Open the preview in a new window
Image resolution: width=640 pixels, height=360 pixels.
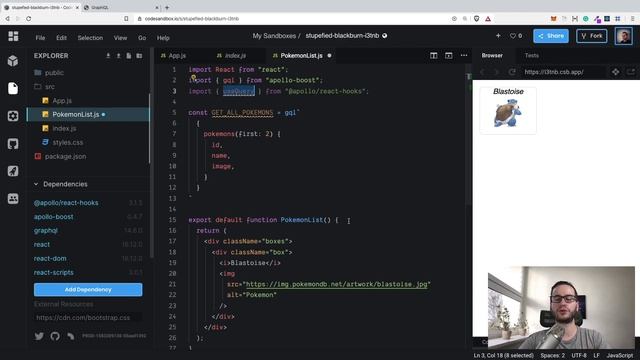[631, 72]
